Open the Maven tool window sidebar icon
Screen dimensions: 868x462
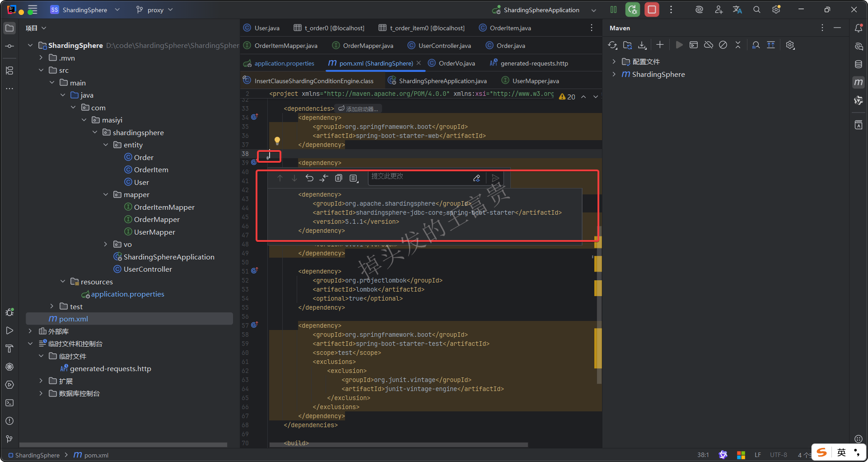pyautogui.click(x=859, y=82)
